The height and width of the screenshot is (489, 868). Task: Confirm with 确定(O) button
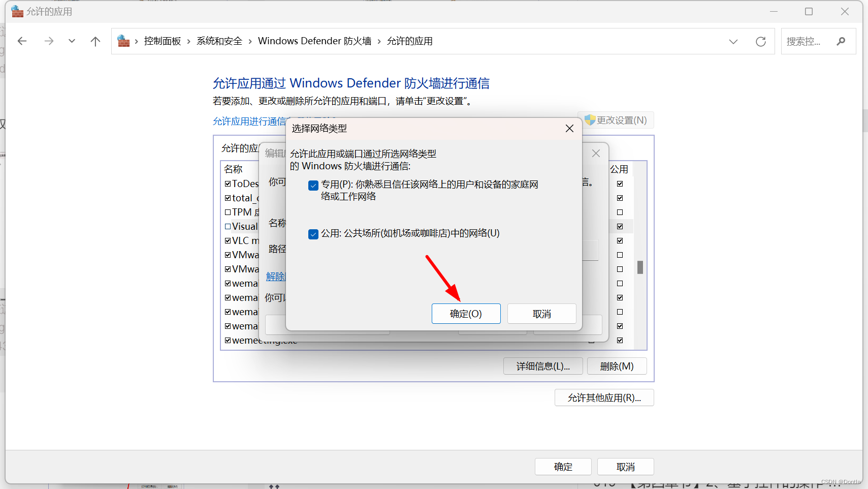tap(466, 314)
